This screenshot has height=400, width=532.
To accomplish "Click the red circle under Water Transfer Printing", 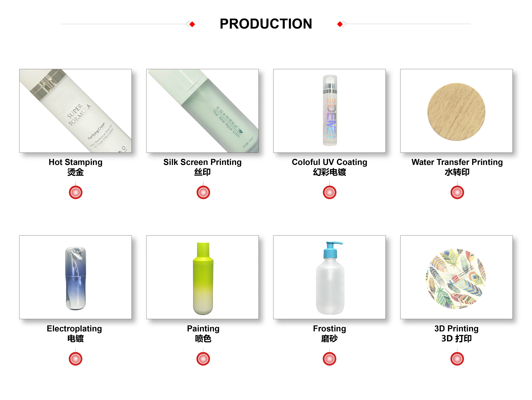I will (457, 192).
